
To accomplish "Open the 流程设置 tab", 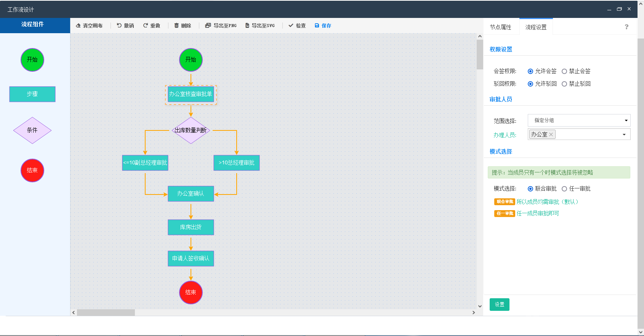I will [536, 27].
